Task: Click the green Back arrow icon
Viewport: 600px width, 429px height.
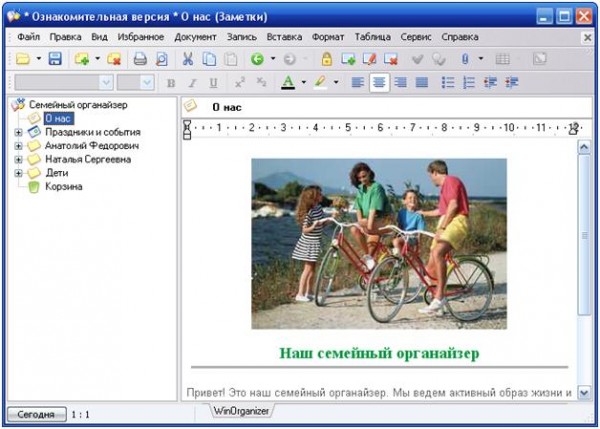Action: tap(257, 59)
